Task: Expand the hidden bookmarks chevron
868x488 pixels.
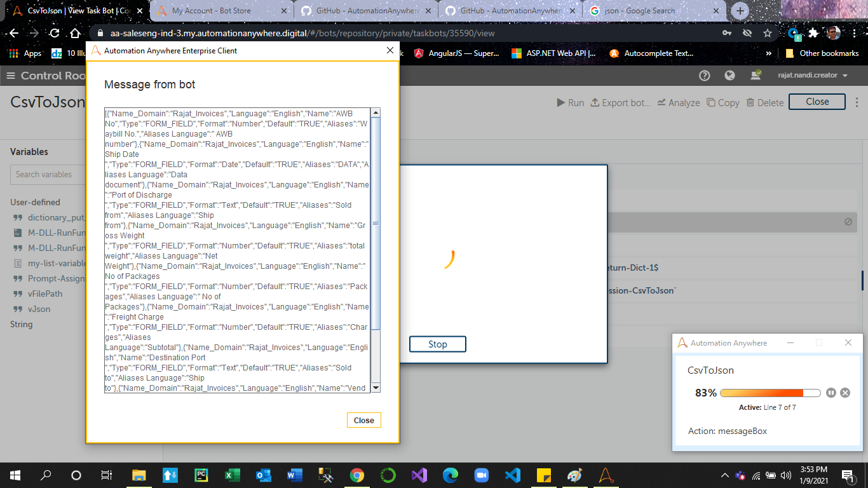Action: (769, 53)
